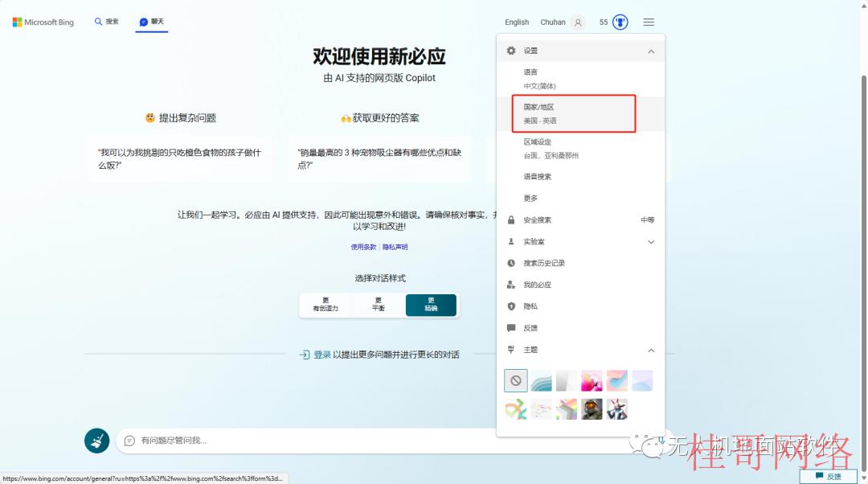Select the rainbow geometric theme
The height and width of the screenshot is (484, 868).
(x=567, y=409)
